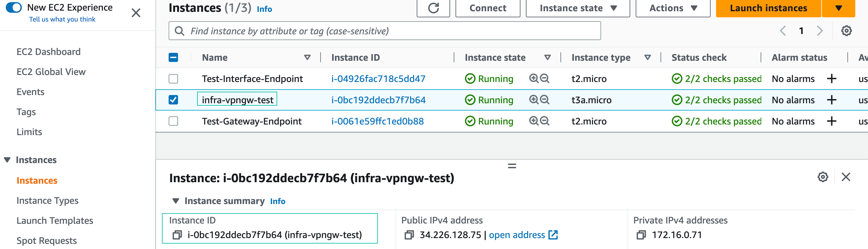
Task: Disable the New EC2 Experience toggle
Action: pyautogui.click(x=14, y=7)
